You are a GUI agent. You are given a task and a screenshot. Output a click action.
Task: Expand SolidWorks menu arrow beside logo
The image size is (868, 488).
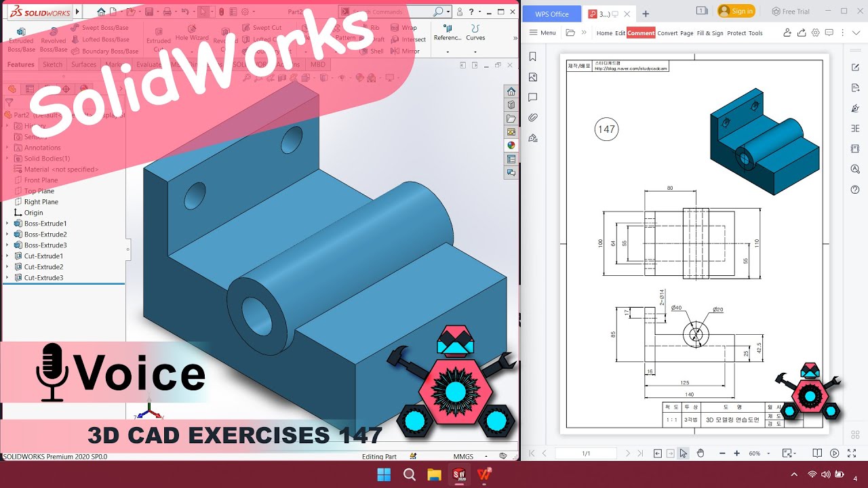tap(77, 12)
